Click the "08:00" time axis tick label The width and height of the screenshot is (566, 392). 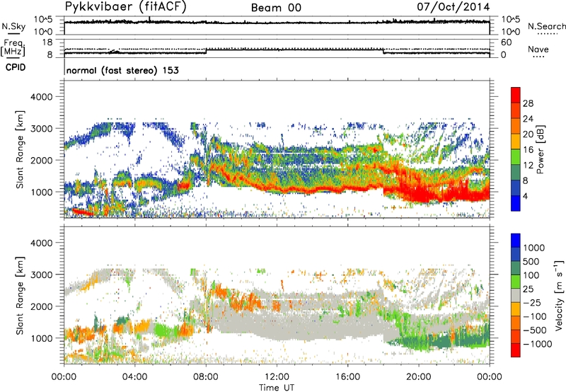point(206,377)
